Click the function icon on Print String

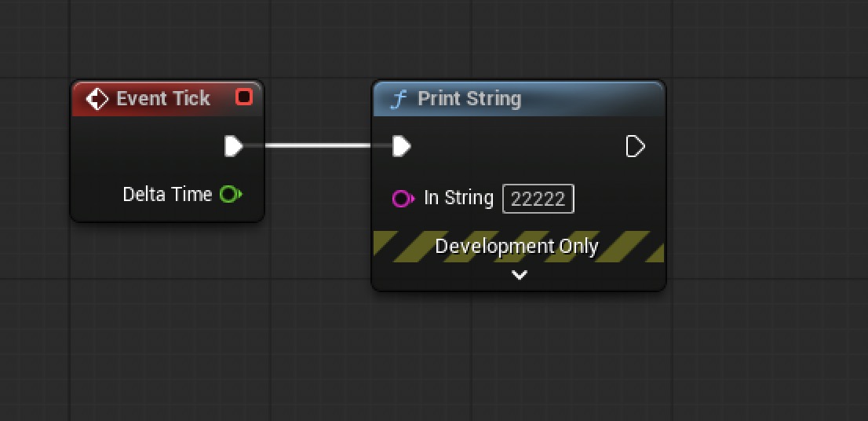[399, 100]
